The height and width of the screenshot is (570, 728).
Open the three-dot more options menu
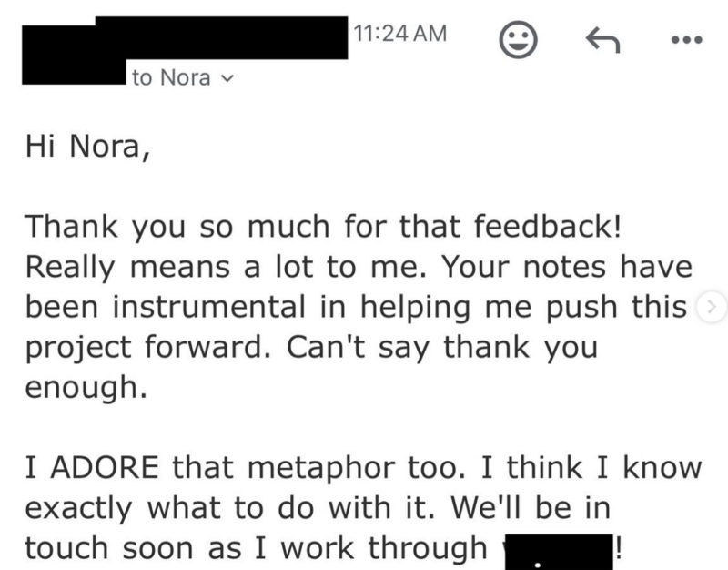tap(687, 40)
